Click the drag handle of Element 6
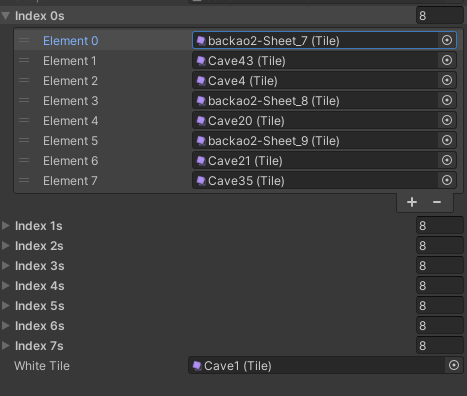 click(x=24, y=160)
